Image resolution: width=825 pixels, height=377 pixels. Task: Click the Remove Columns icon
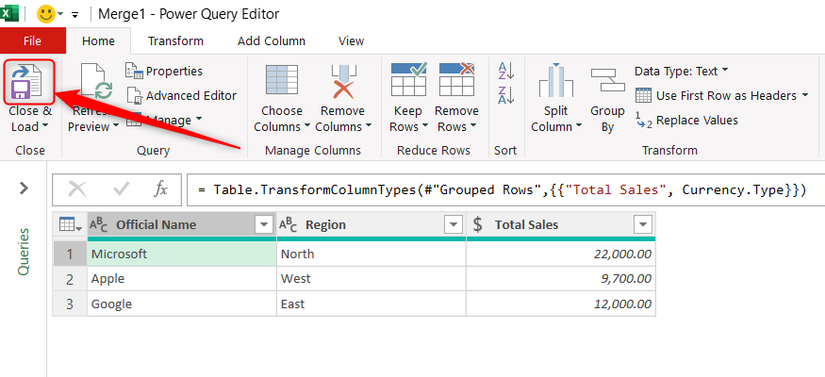pyautogui.click(x=343, y=81)
